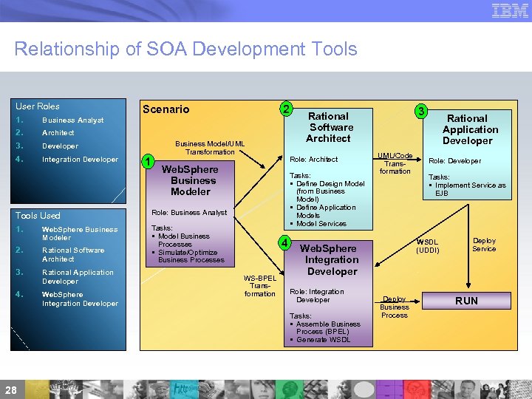Click the 'Deploy Service' label
Screen dimensions: 532x399
tap(484, 245)
